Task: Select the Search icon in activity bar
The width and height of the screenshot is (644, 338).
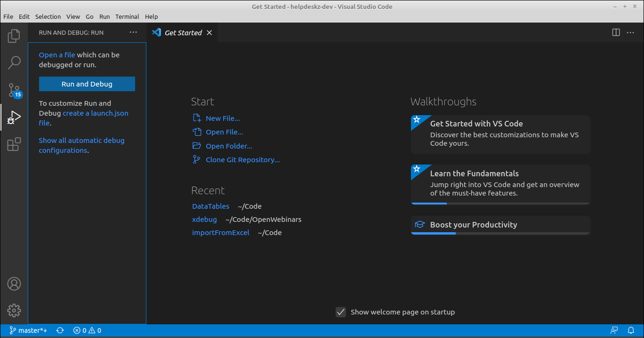Action: 14,62
